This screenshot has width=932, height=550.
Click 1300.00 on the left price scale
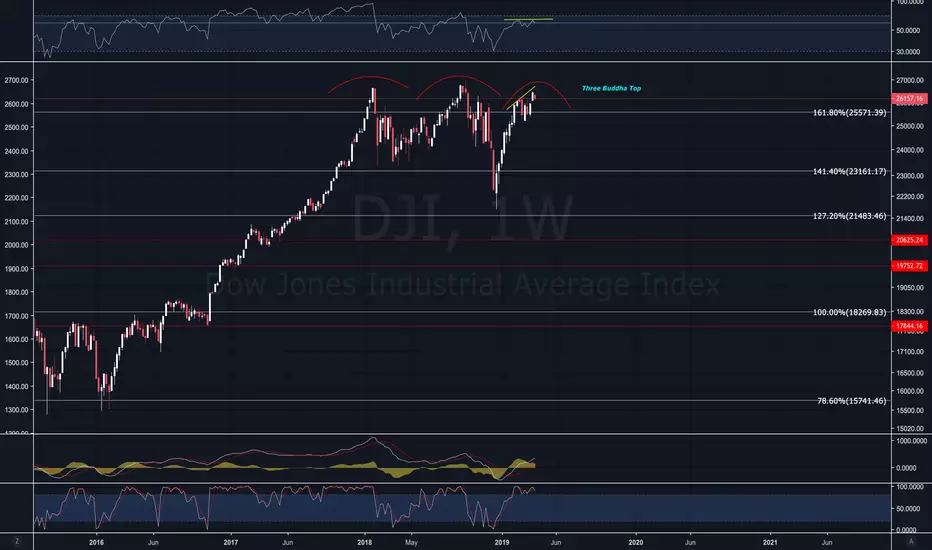(x=16, y=410)
